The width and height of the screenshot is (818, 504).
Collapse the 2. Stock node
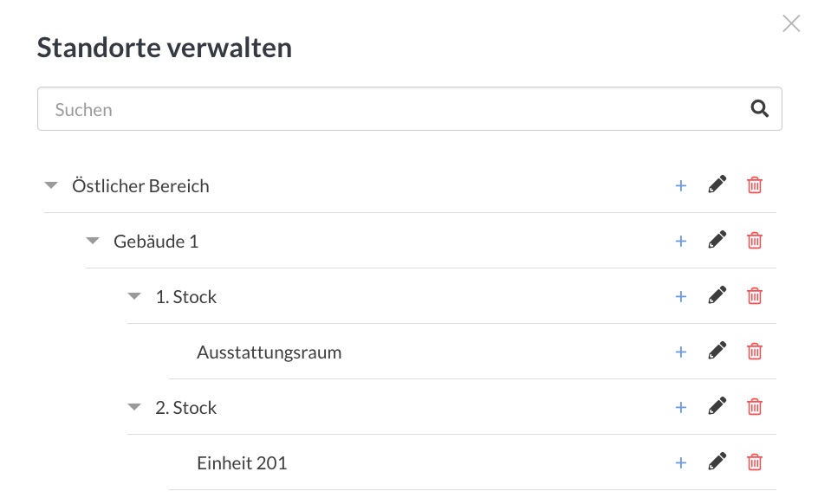[134, 407]
